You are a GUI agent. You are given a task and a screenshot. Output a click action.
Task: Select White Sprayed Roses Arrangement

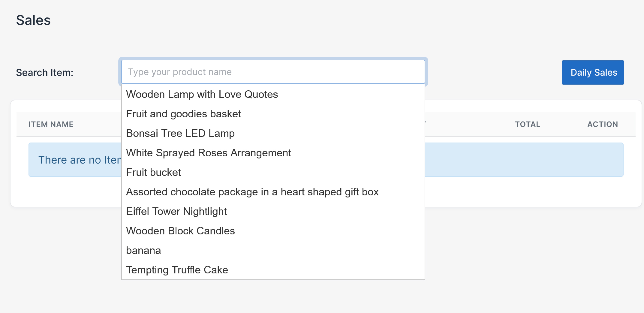[209, 153]
